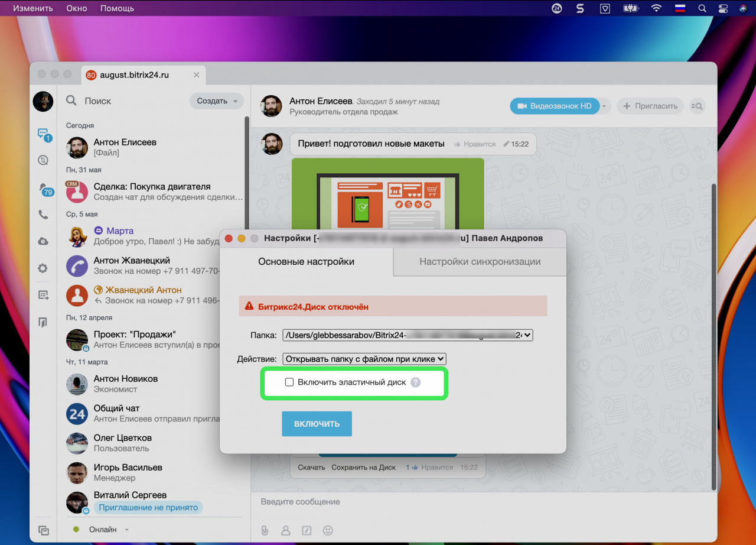Open the Сделка: Покупка двигателя chat
Image resolution: width=756 pixels, height=545 pixels.
click(154, 192)
